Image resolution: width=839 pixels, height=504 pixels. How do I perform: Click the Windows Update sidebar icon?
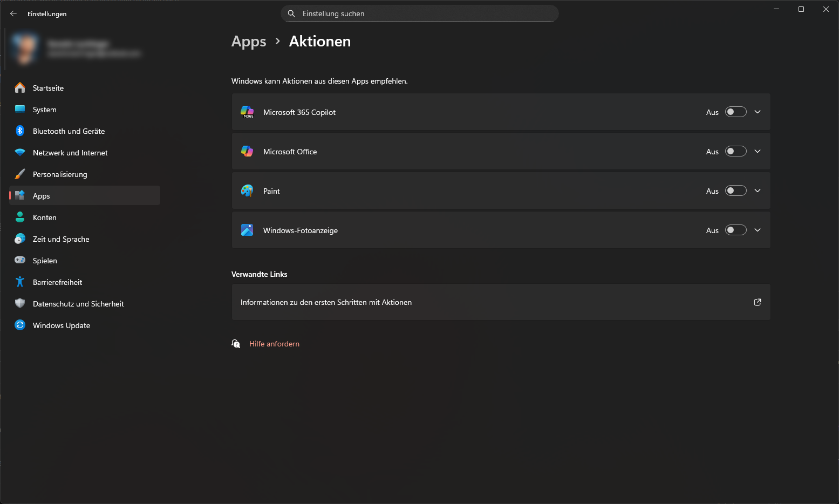pos(20,325)
